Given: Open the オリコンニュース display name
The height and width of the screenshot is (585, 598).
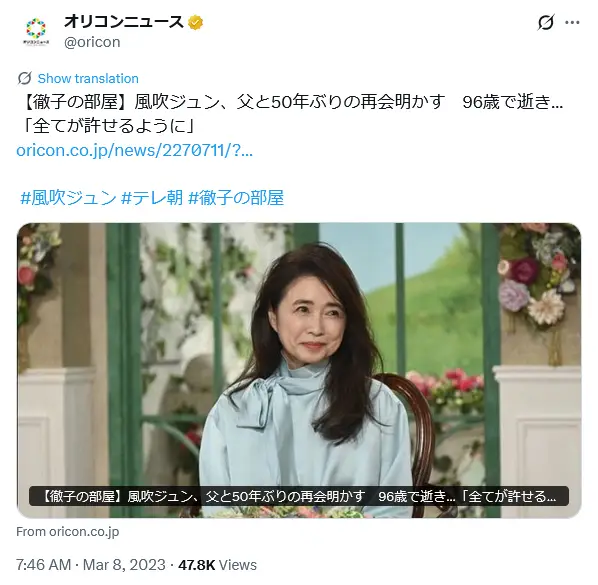Looking at the screenshot, I should click(124, 22).
